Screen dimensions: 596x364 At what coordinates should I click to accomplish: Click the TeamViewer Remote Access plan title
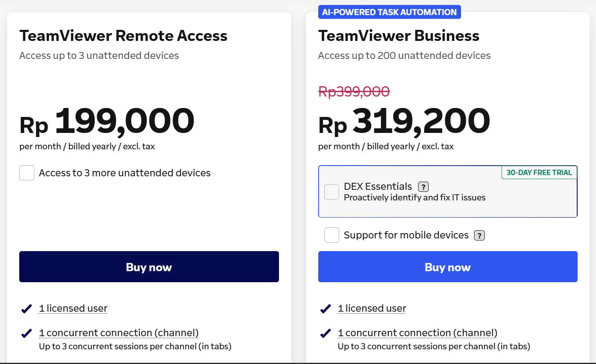tap(123, 36)
